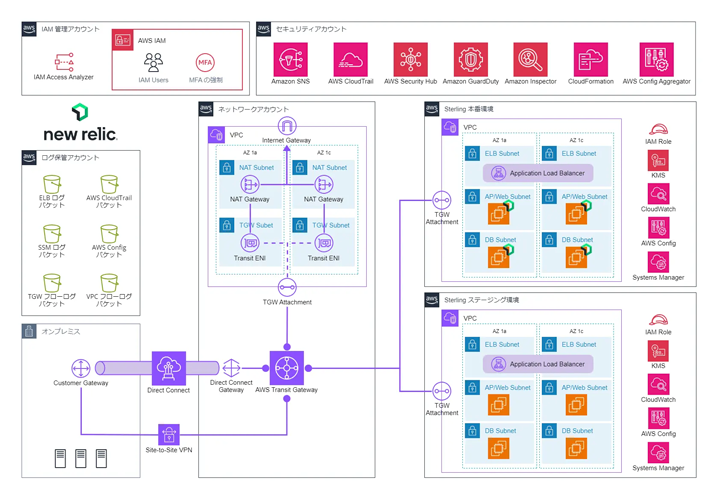Screen dimensions: 718x499
Task: Click the AWS Config Aggregator icon
Action: tap(656, 60)
